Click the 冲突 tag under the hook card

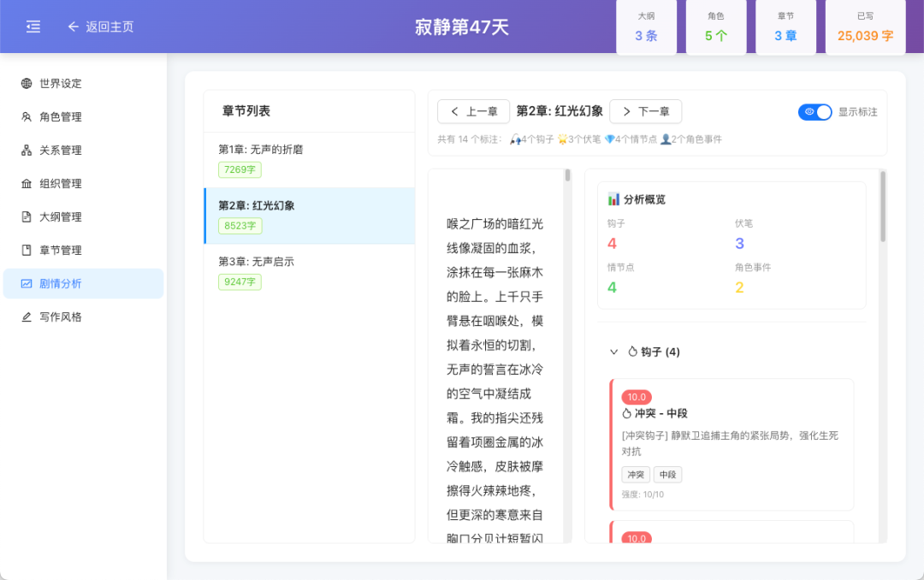[635, 474]
